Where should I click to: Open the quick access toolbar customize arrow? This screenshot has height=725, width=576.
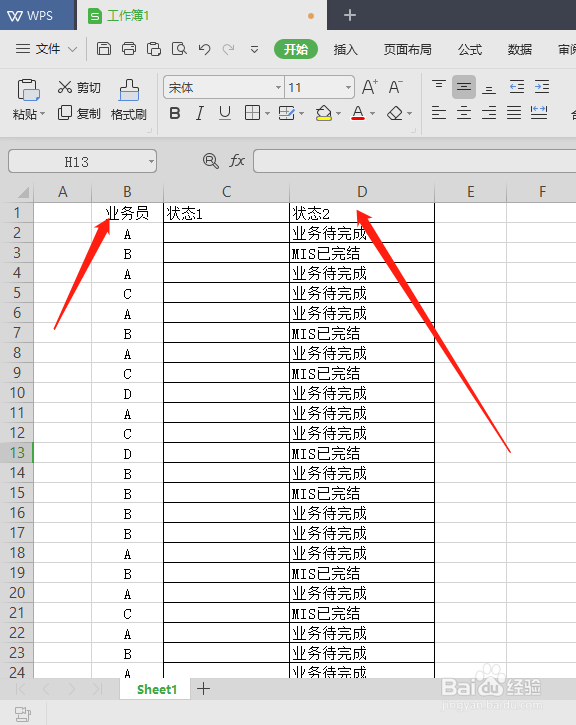coord(254,49)
